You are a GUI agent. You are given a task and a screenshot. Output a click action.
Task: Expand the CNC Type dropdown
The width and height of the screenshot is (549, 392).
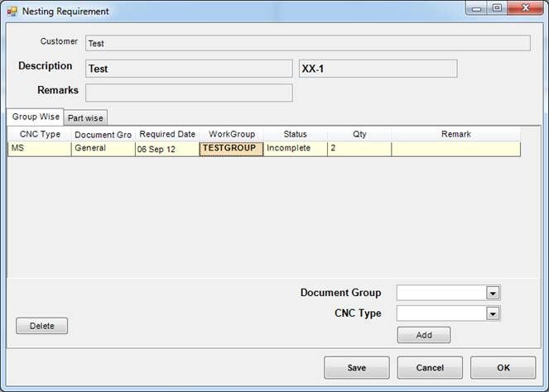point(493,313)
